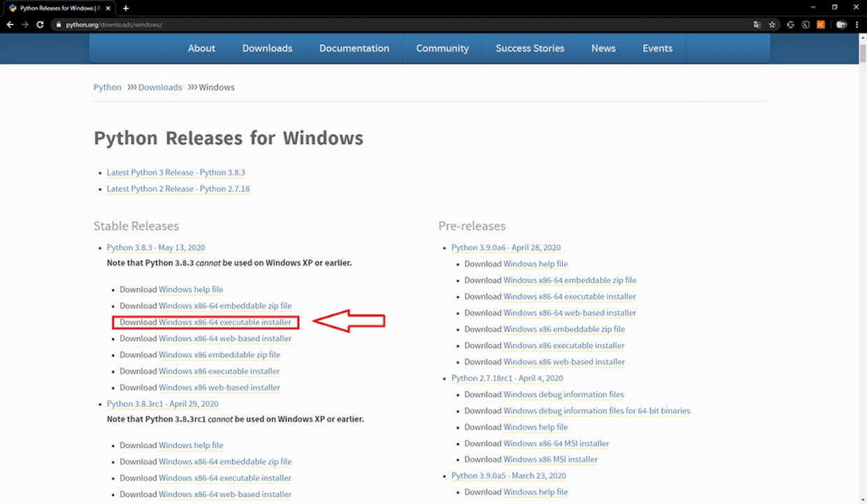Download Windows x86 MSI installer

pyautogui.click(x=550, y=459)
